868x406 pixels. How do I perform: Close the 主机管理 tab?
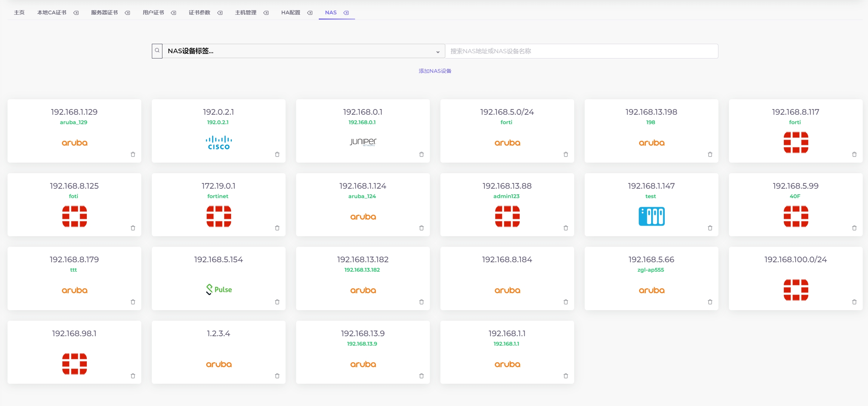coord(266,13)
